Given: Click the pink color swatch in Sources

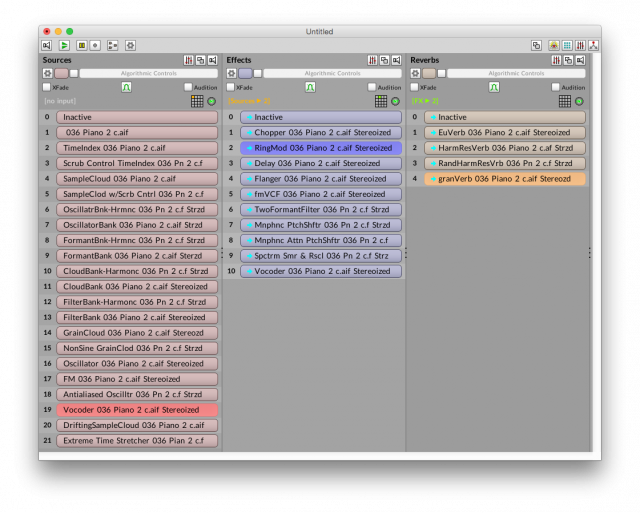Looking at the screenshot, I should point(61,73).
